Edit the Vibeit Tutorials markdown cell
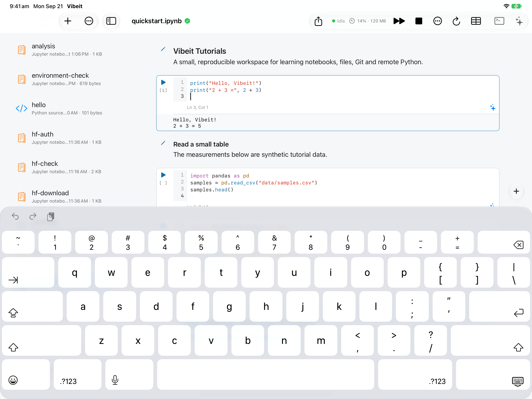Image resolution: width=532 pixels, height=399 pixels. (163, 49)
